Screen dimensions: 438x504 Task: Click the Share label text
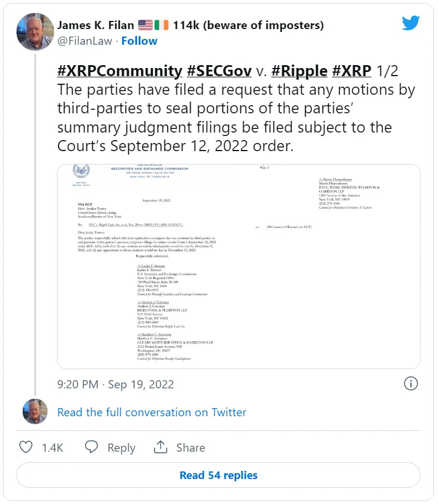pyautogui.click(x=191, y=448)
